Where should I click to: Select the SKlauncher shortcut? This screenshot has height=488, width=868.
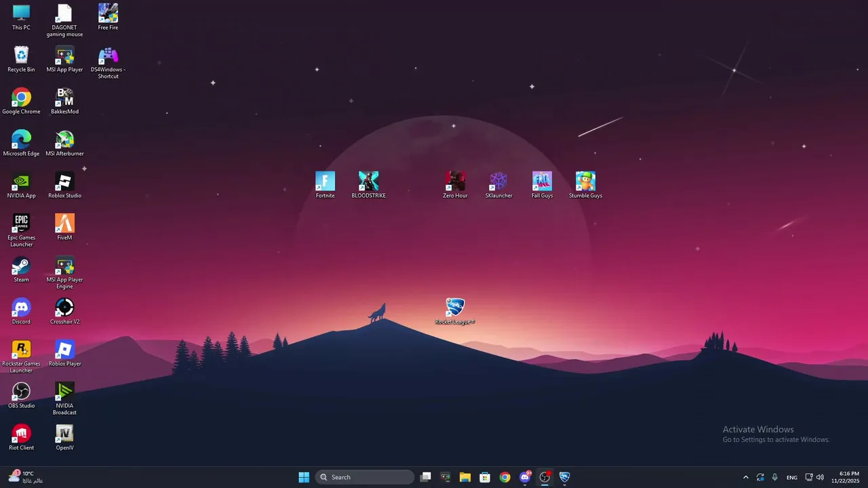[498, 186]
